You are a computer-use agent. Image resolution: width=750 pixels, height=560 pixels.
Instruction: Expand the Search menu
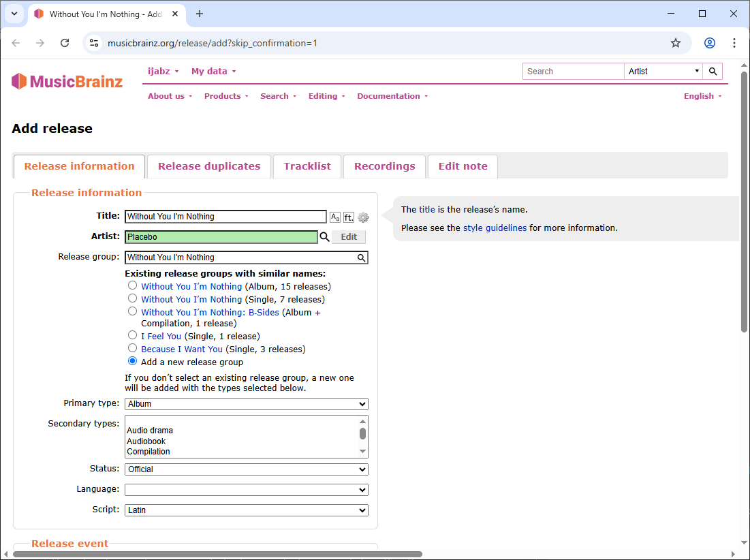click(x=279, y=96)
